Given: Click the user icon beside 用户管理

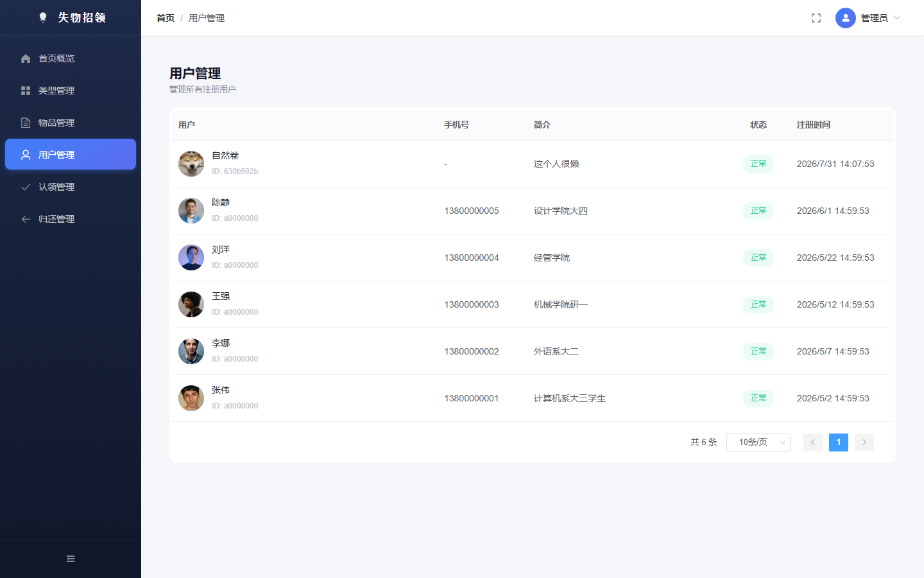Looking at the screenshot, I should click(26, 155).
